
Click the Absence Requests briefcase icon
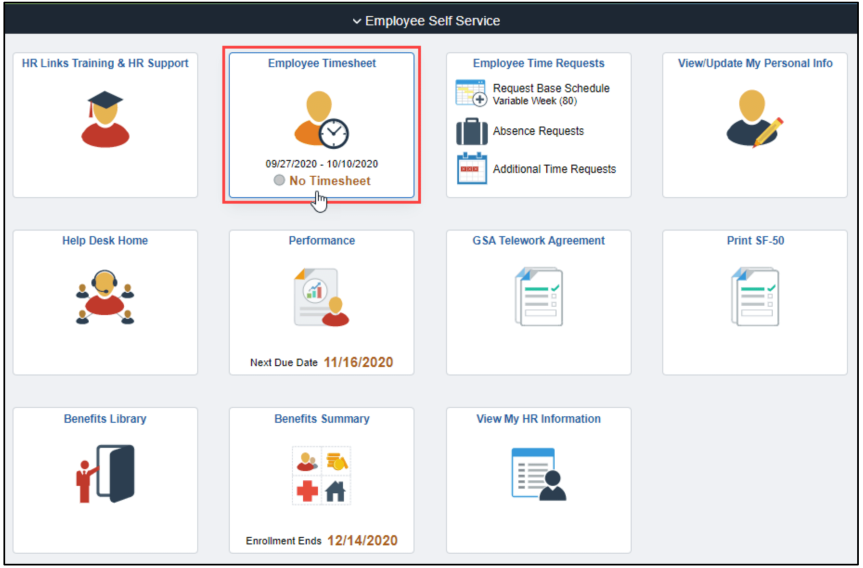471,132
